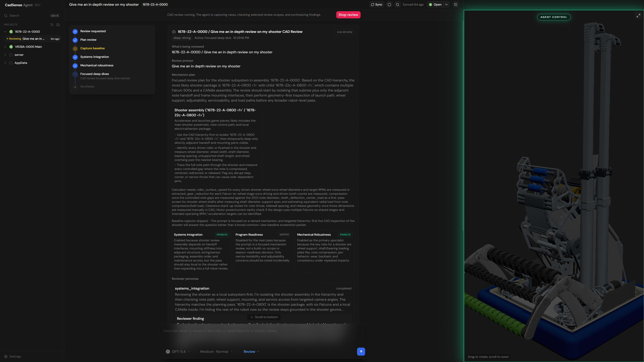
Task: Expand the server folder
Action: tap(5, 55)
